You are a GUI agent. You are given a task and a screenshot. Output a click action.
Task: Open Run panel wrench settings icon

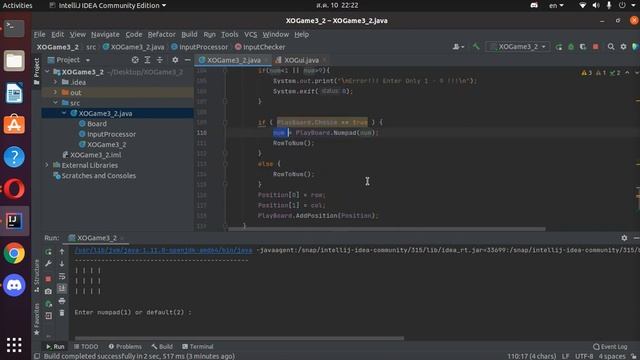click(48, 264)
